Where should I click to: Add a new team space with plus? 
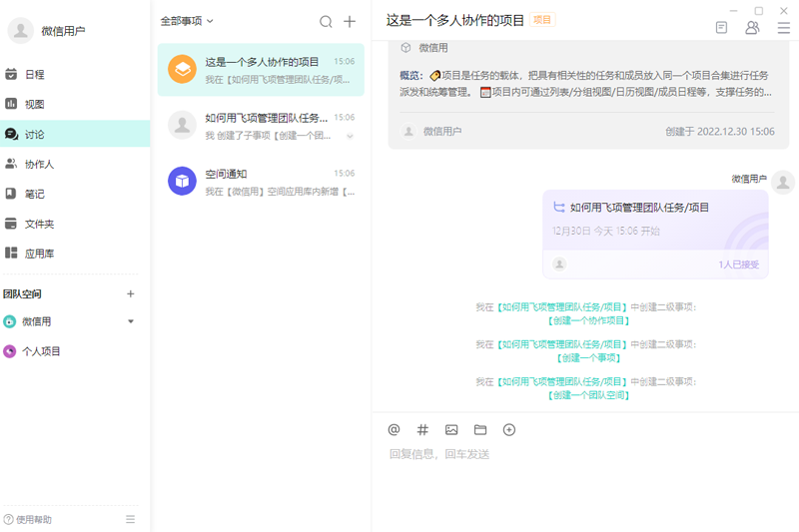(130, 293)
